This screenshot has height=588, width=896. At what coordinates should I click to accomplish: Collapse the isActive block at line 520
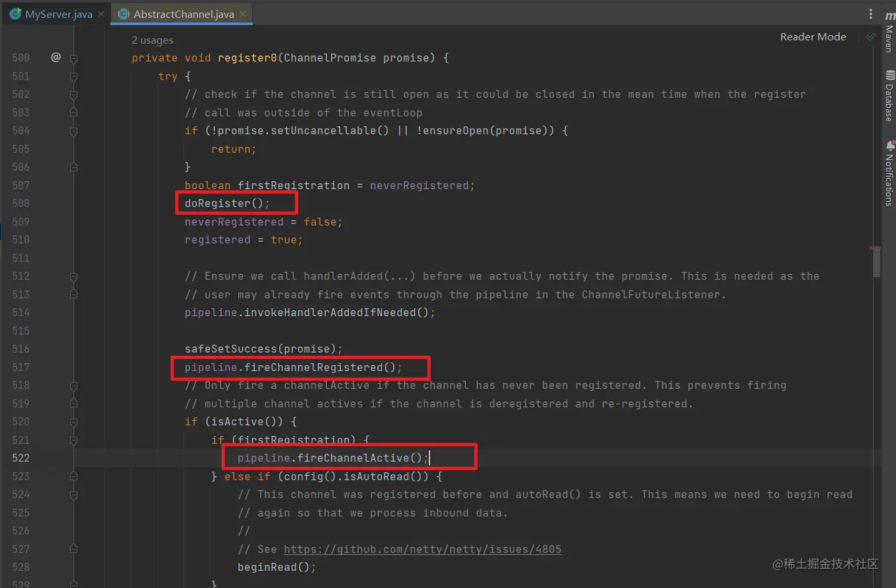[73, 422]
